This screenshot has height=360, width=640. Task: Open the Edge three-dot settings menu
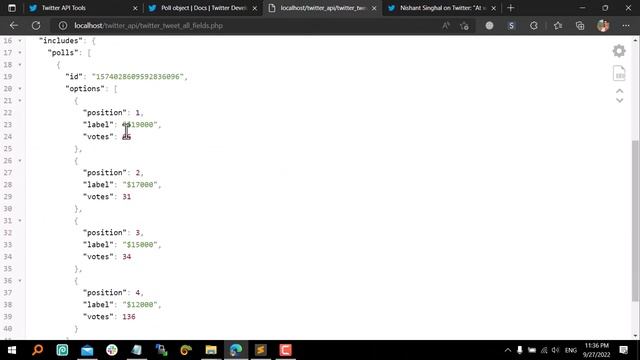click(626, 25)
